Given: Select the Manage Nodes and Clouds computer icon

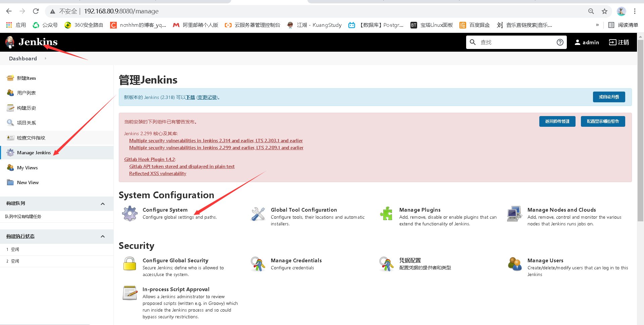Looking at the screenshot, I should pos(514,213).
